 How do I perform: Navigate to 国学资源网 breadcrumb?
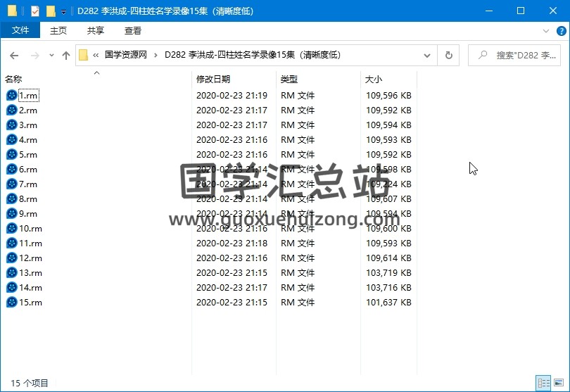click(x=126, y=55)
